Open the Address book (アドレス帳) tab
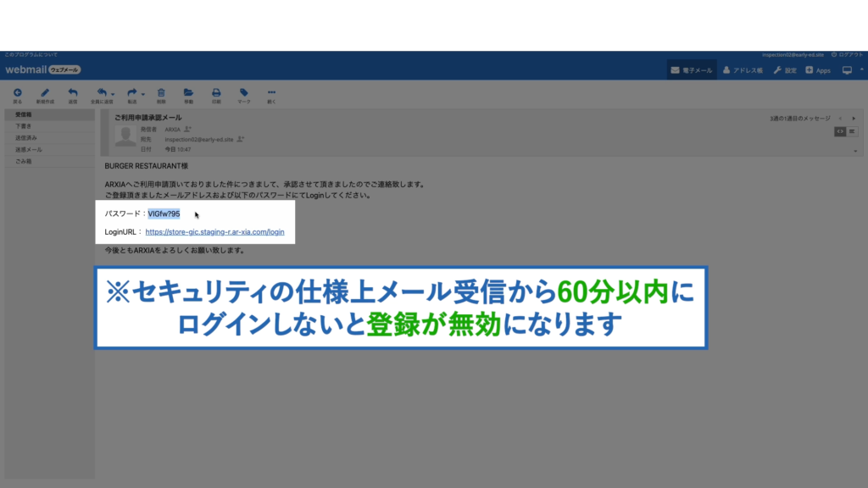Viewport: 868px width, 488px height. 743,70
